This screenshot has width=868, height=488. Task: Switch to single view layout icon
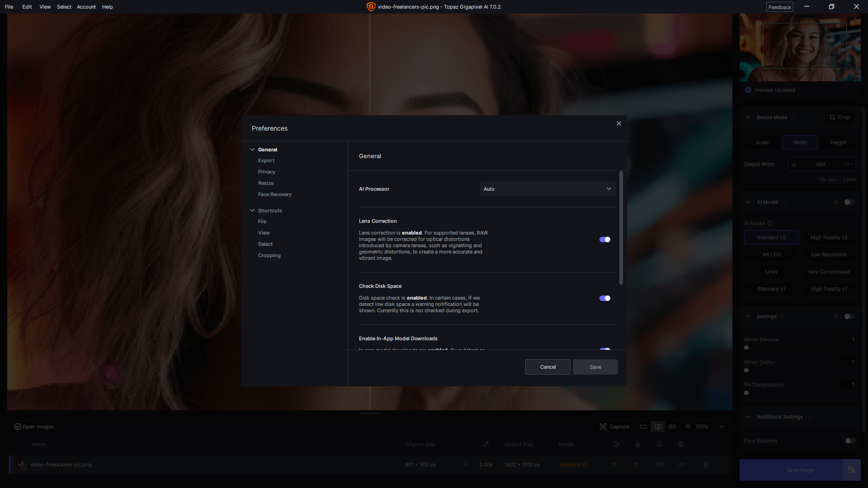tap(643, 427)
